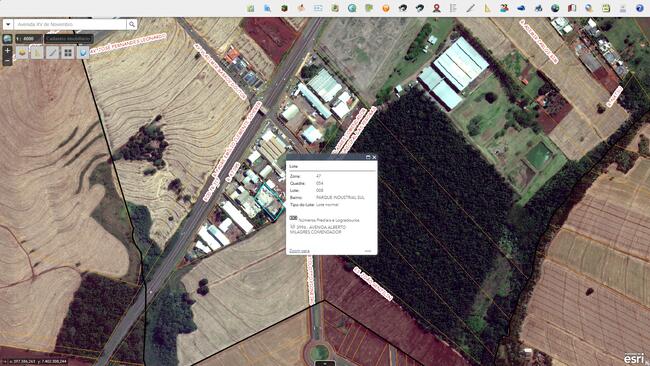This screenshot has height=366, width=650.
Task: Zoom in with the plus button
Action: pyautogui.click(x=7, y=51)
